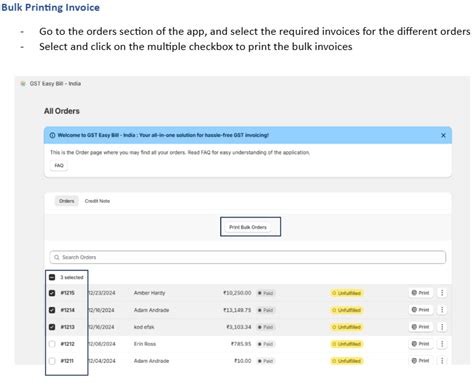
Task: Click Print Bulk Orders button
Action: (248, 227)
